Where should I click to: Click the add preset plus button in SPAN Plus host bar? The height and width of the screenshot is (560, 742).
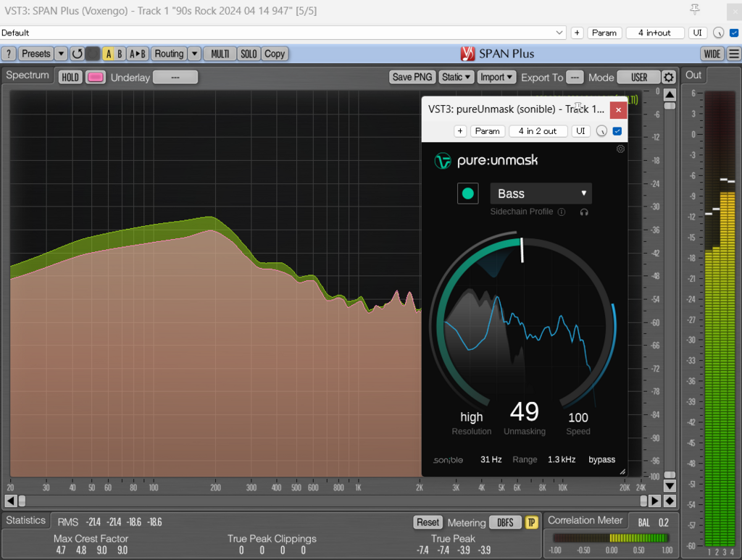point(577,33)
